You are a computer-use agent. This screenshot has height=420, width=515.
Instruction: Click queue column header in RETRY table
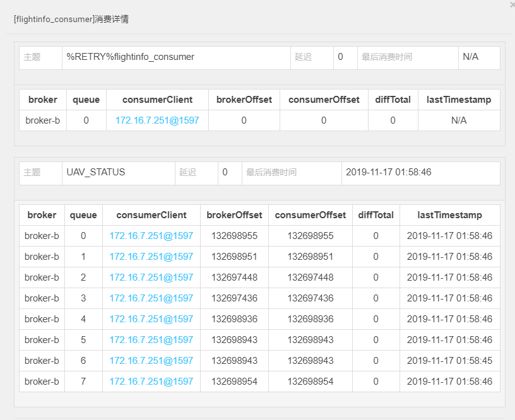[86, 100]
